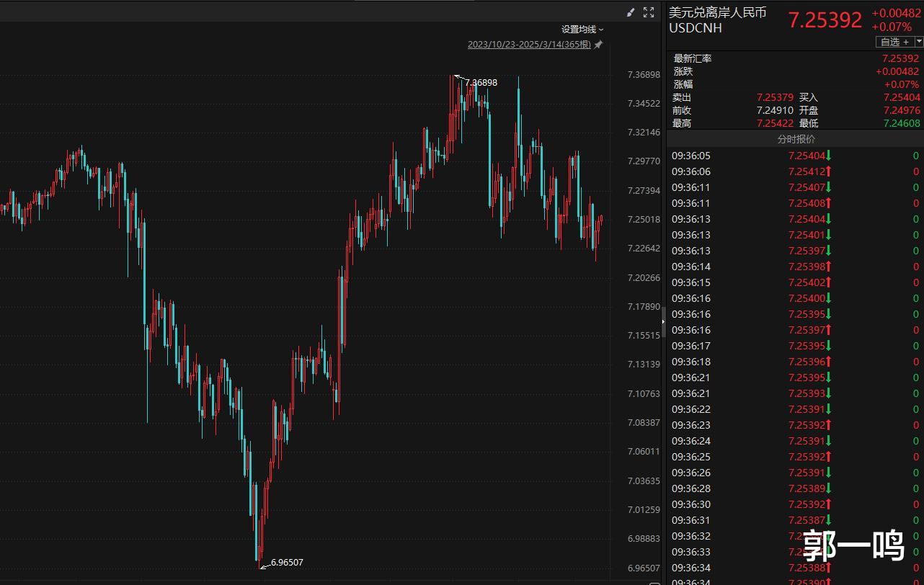Open the 设置均线 moving average dropdown

582,30
